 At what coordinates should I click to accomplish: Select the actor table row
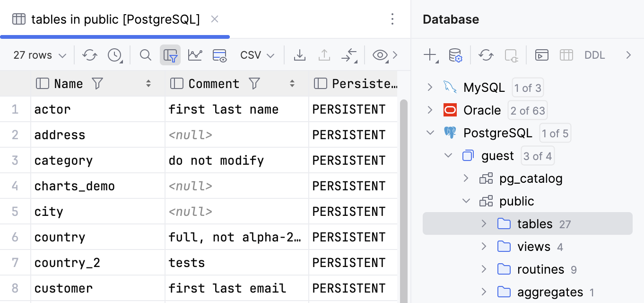(x=52, y=109)
